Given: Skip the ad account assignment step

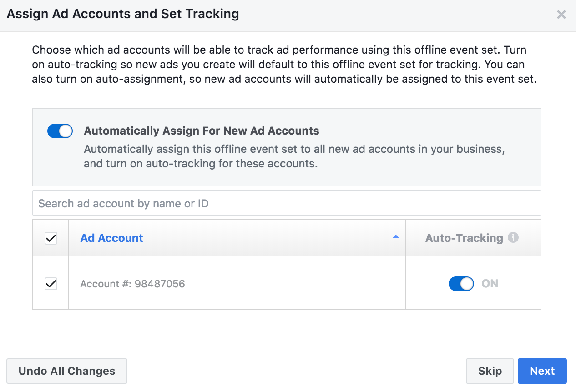Looking at the screenshot, I should coord(490,371).
